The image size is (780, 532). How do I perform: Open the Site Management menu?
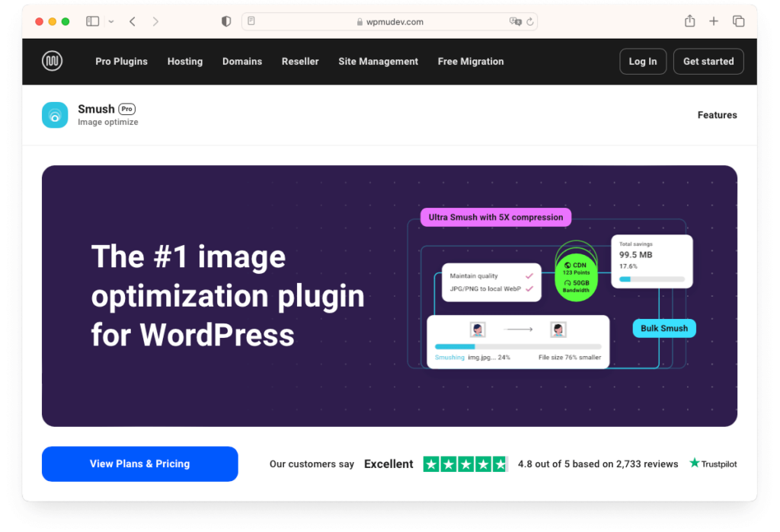click(378, 61)
